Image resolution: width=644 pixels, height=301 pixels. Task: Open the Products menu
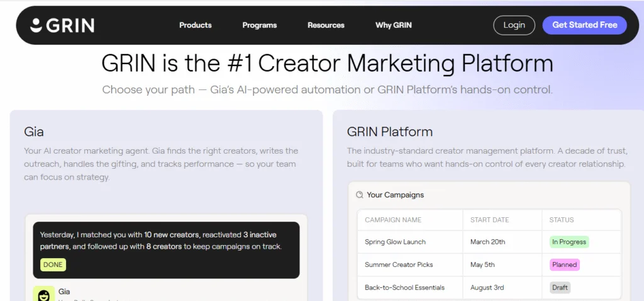point(195,25)
